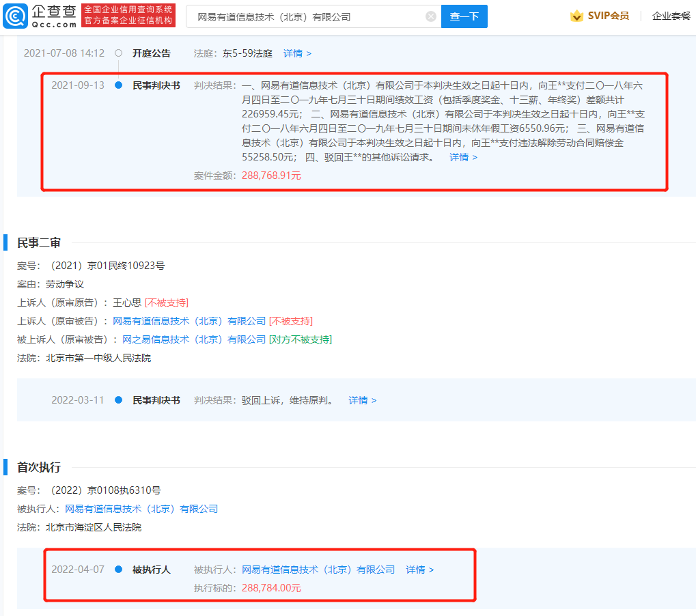Open 详情 for the 2021-09-13 民事判决书
Screen dimensions: 696x616
pyautogui.click(x=463, y=157)
